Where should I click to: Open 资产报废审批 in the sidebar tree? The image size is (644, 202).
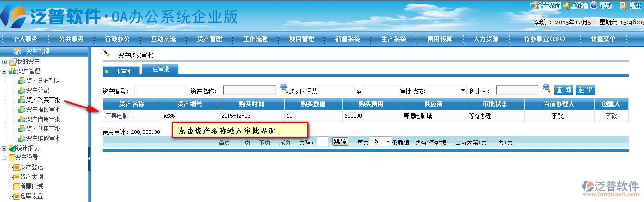43,109
